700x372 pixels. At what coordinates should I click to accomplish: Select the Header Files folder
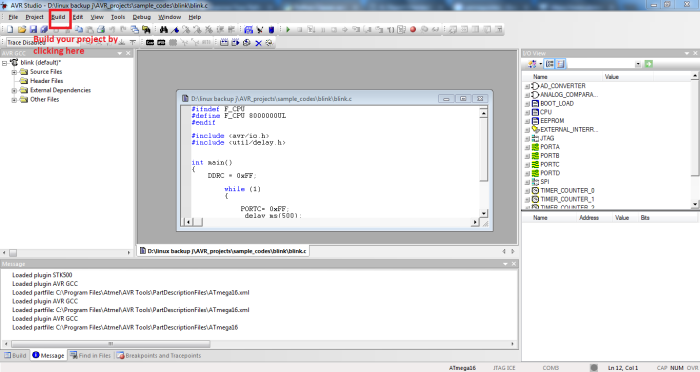point(46,81)
